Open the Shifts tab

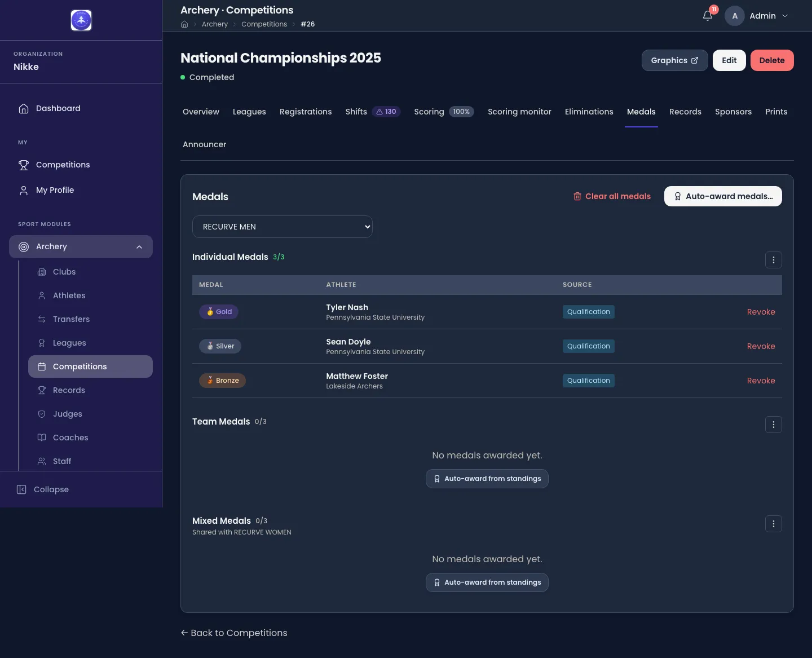tap(373, 112)
